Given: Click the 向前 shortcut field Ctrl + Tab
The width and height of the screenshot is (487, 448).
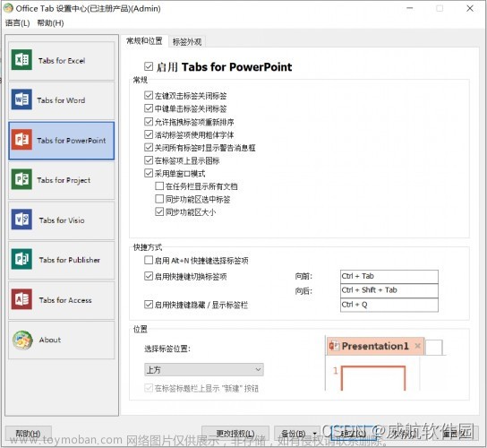Looking at the screenshot, I should 389,276.
